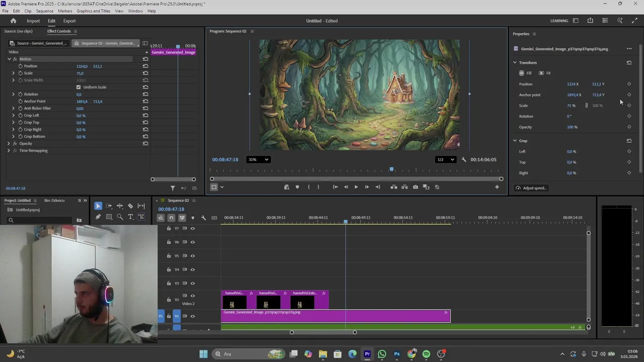Toggle snap in timeline magnet
644x362 pixels.
(x=171, y=218)
